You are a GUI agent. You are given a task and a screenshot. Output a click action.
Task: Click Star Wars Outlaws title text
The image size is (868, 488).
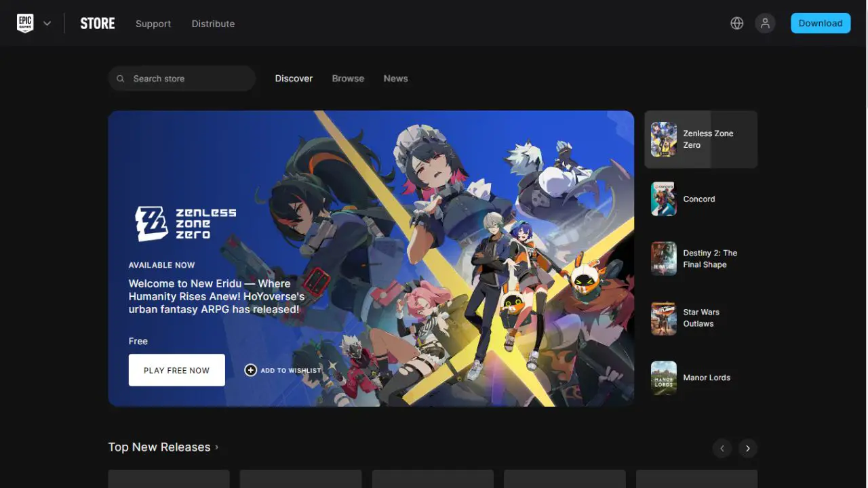(x=701, y=318)
